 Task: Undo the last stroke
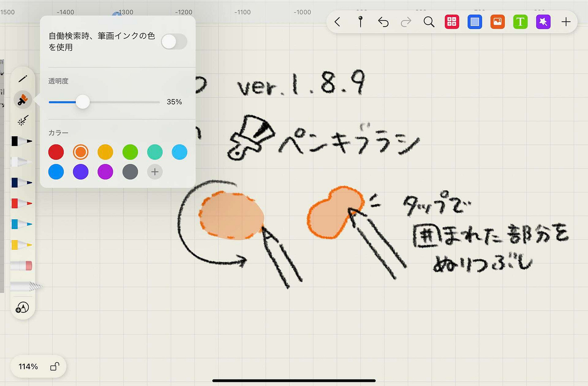click(x=383, y=22)
